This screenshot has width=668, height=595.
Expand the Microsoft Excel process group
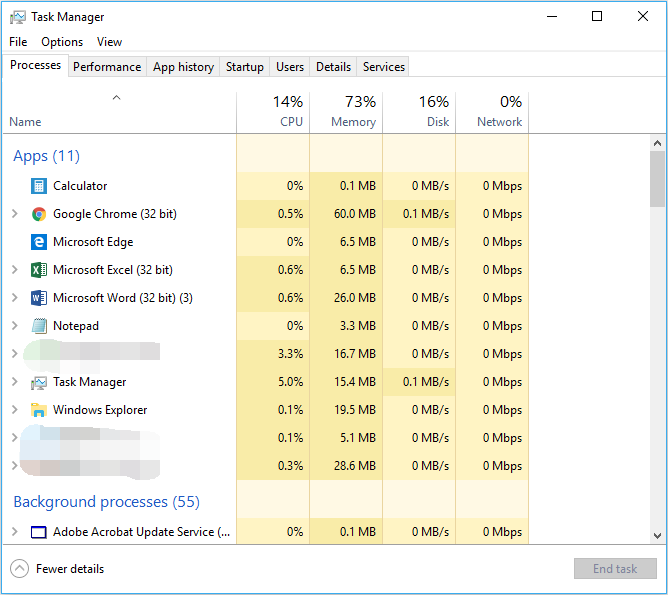tap(14, 270)
